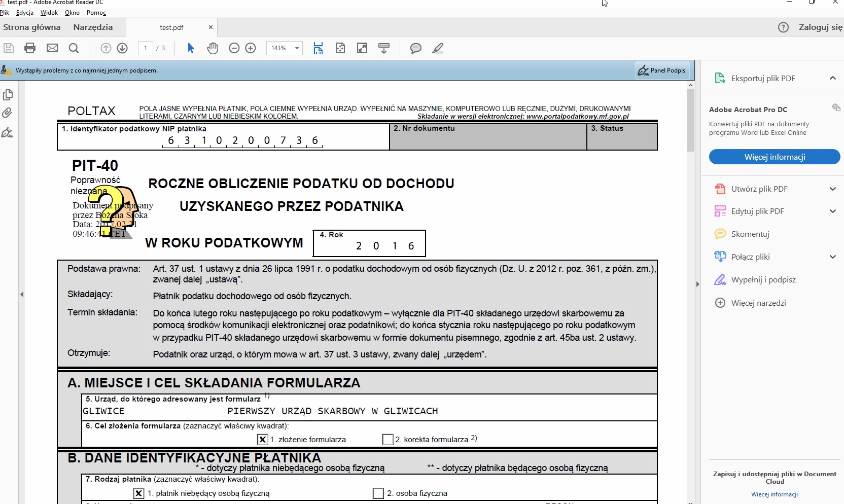Viewport: 844px width, 504px height.
Task: Select the Highlight text pen tool
Action: [438, 48]
